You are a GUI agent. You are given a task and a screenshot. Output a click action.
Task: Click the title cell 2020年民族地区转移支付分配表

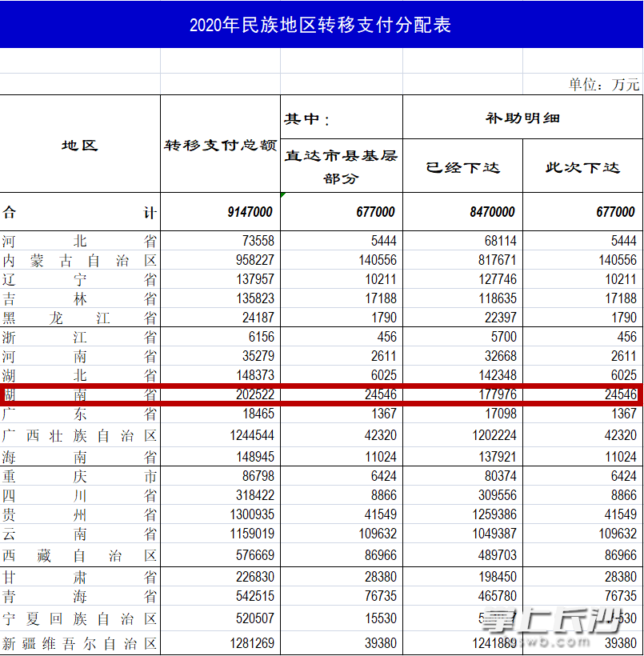[x=321, y=24]
